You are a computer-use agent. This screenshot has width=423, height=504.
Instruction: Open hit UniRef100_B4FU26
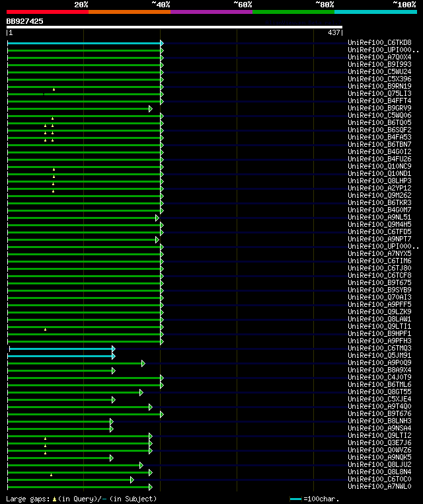(379, 159)
